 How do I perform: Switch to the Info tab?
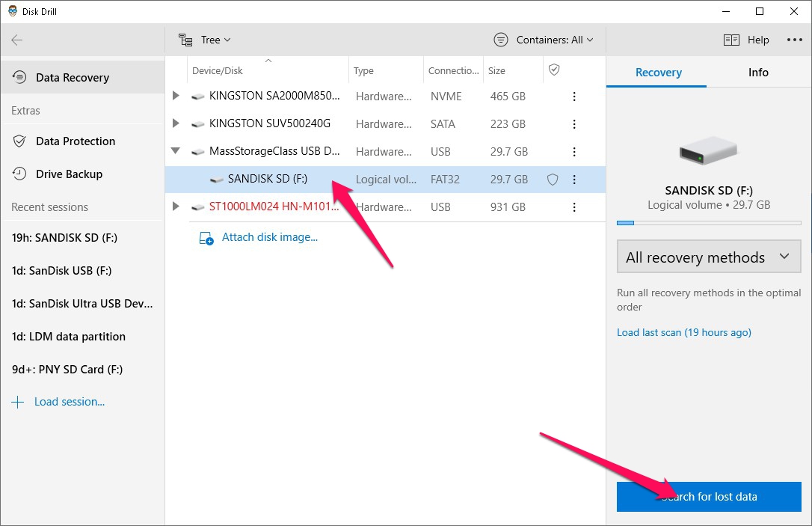[x=758, y=73]
